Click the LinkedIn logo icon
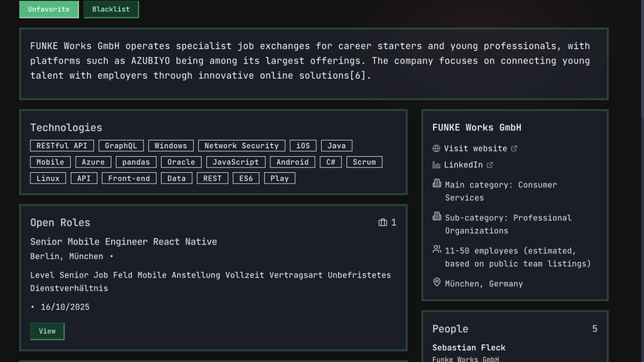Viewport: 644px width, 362px height. (x=436, y=165)
